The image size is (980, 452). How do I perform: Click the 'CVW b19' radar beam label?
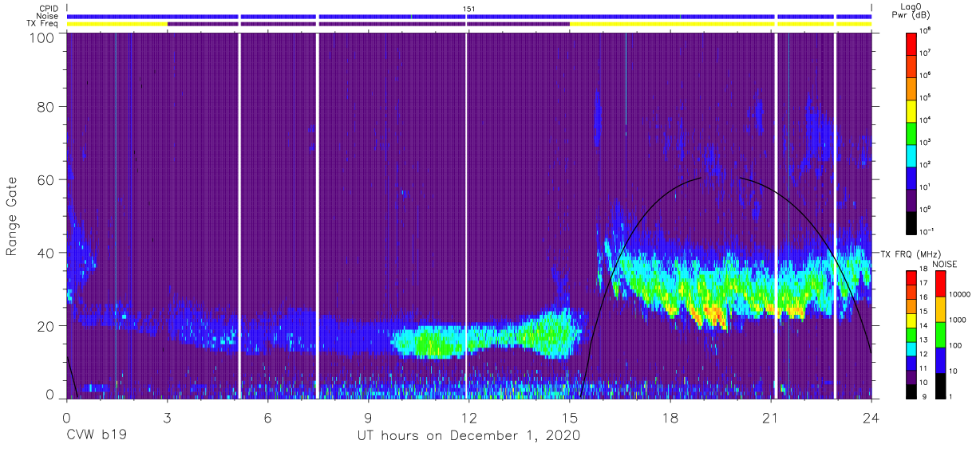[95, 436]
